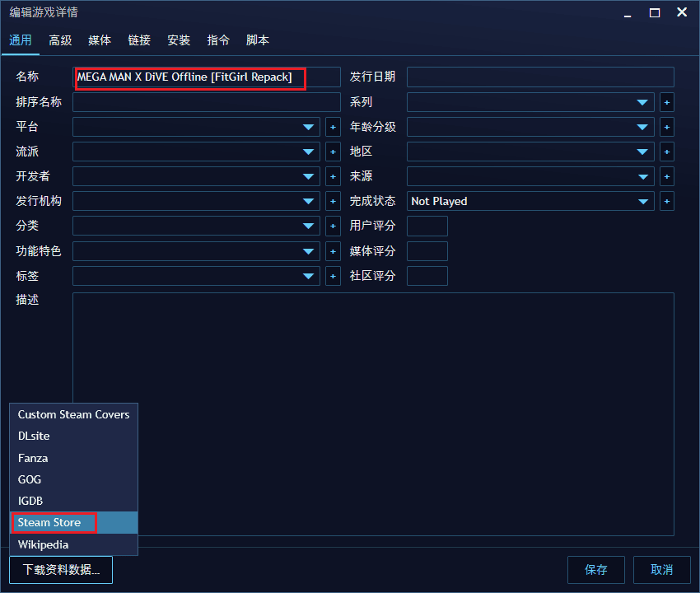Add a category via 分类 plus icon
This screenshot has width=700, height=593.
click(333, 226)
